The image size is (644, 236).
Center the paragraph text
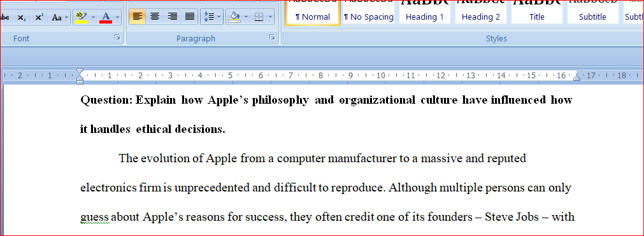[154, 17]
